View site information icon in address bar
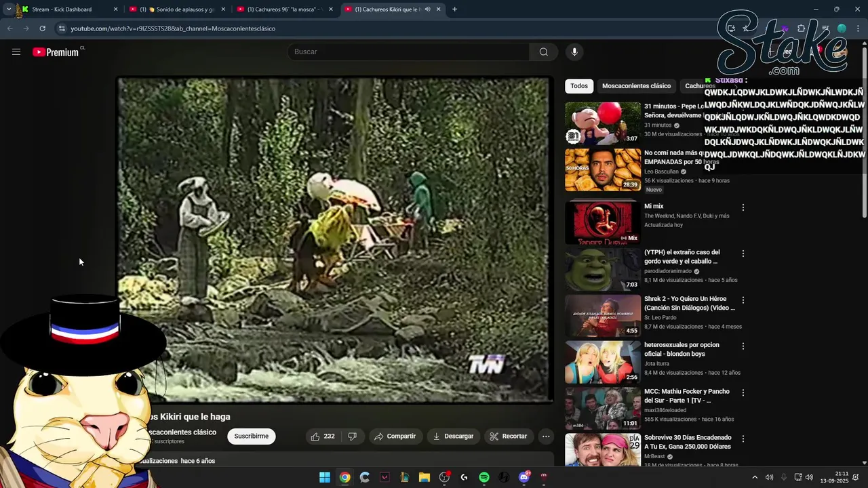This screenshot has height=488, width=868. [x=62, y=28]
